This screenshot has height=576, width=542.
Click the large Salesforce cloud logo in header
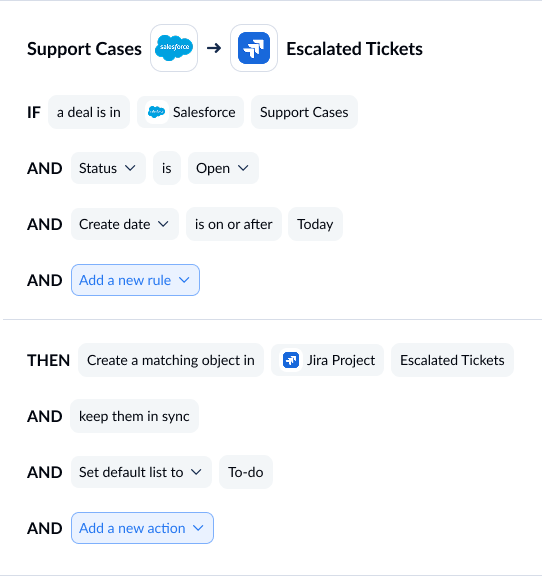(174, 48)
